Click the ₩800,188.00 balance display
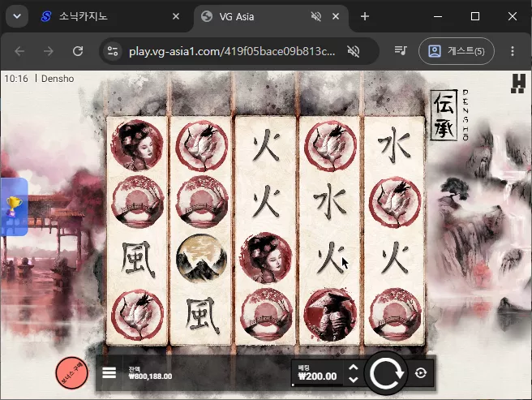This screenshot has height=400, width=532. point(150,373)
